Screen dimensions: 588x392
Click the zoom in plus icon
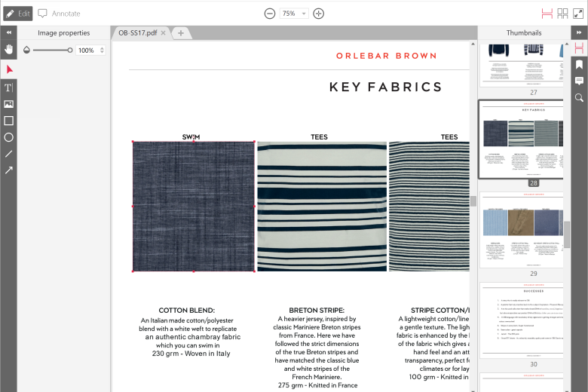pyautogui.click(x=318, y=14)
